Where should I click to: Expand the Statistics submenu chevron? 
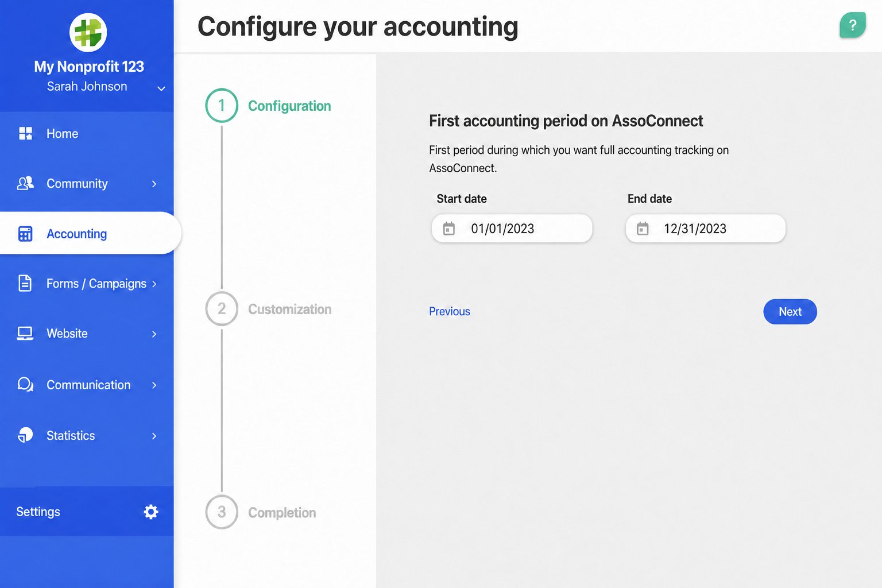coord(154,436)
